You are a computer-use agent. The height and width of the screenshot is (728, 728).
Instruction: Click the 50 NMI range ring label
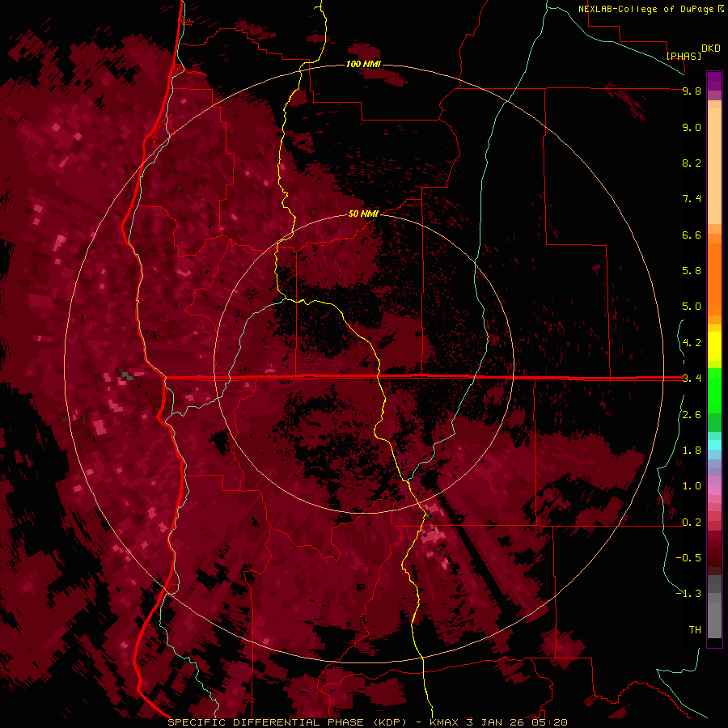click(x=363, y=214)
